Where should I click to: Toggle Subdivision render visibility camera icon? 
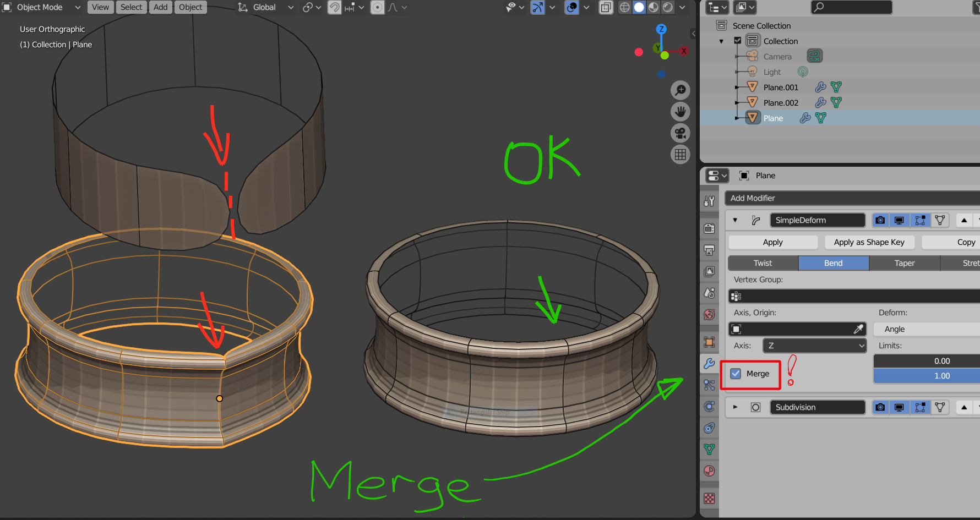880,407
